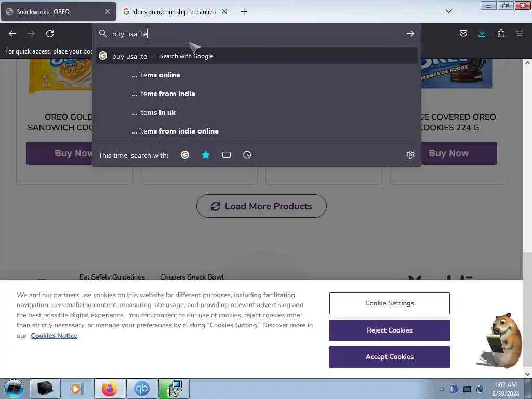Choose the 'items in uk' suggestion

pos(257,112)
